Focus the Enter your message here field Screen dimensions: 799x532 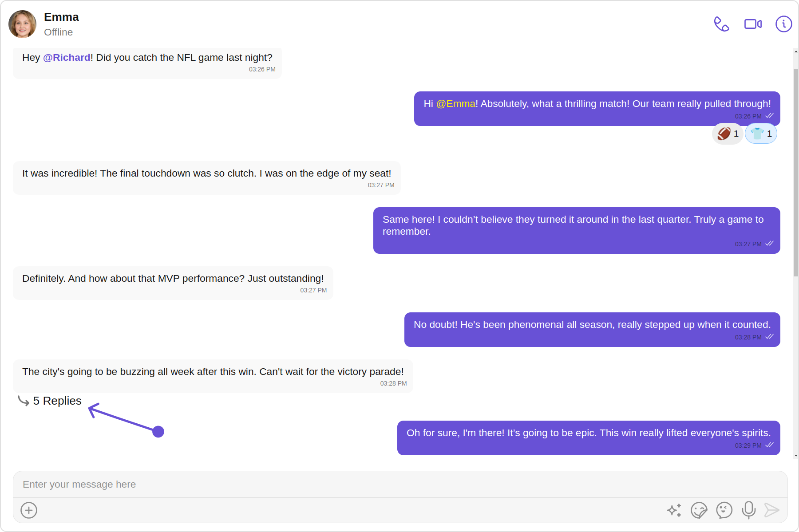(x=400, y=484)
